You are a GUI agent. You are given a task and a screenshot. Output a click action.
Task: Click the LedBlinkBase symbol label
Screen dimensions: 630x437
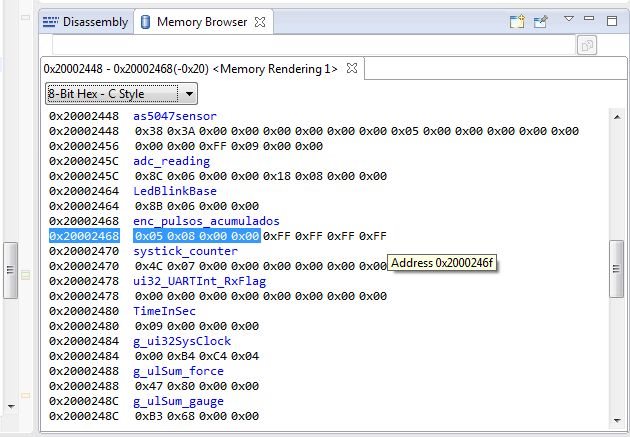click(x=175, y=191)
